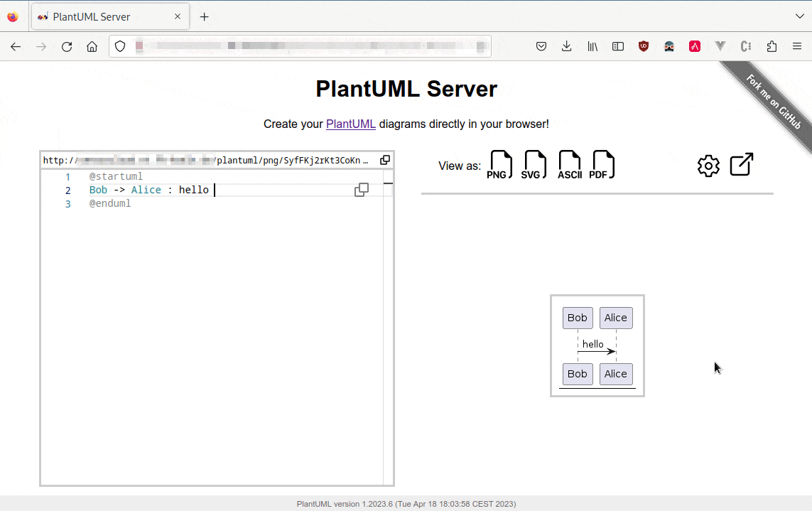
Task: Save page to Pocket
Action: pos(541,47)
